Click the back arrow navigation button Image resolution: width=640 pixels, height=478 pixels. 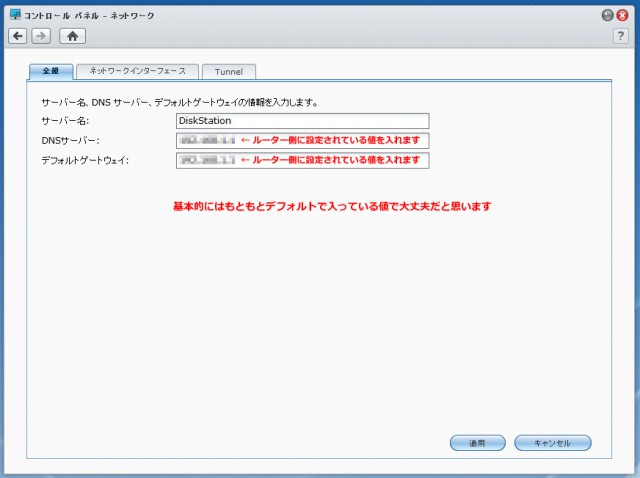[x=18, y=36]
